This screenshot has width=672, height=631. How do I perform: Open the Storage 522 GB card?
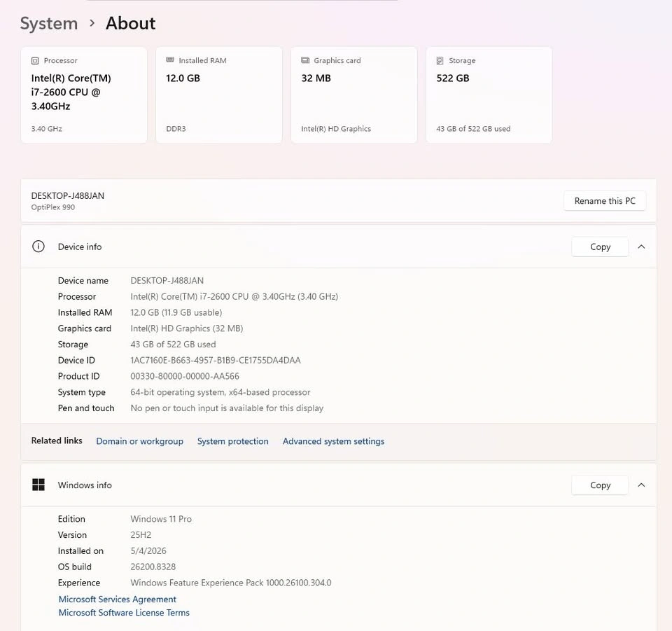489,95
